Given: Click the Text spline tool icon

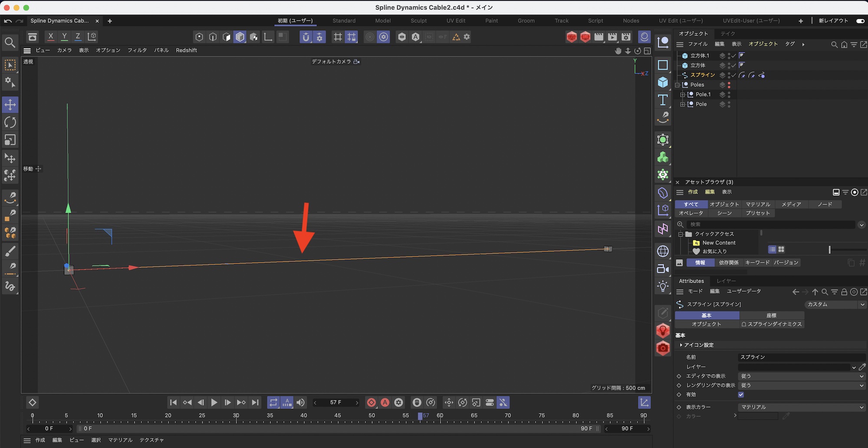Looking at the screenshot, I should pyautogui.click(x=663, y=100).
